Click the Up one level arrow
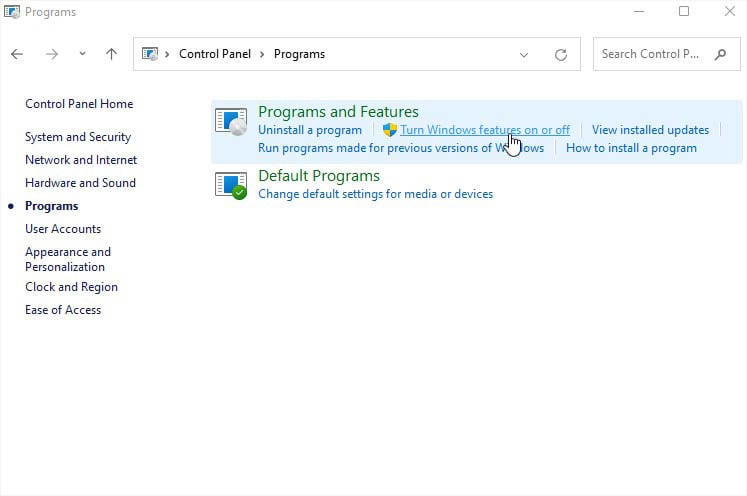747x496 pixels. 111,54
